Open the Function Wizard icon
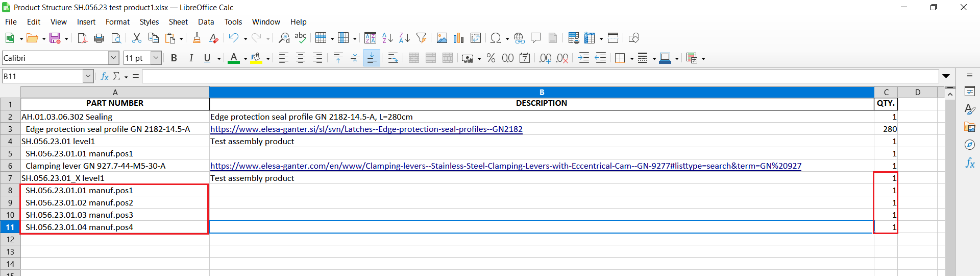The image size is (980, 276). point(105,77)
